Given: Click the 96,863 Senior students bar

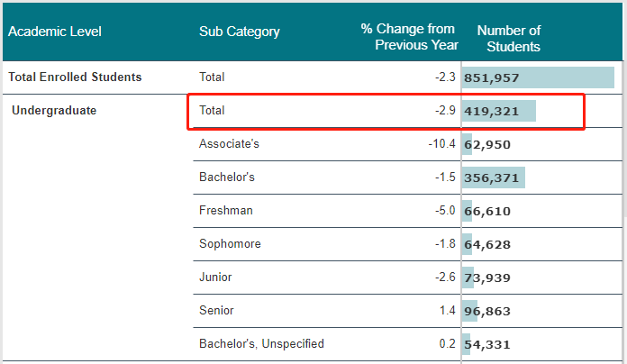Looking at the screenshot, I should 487,311.
